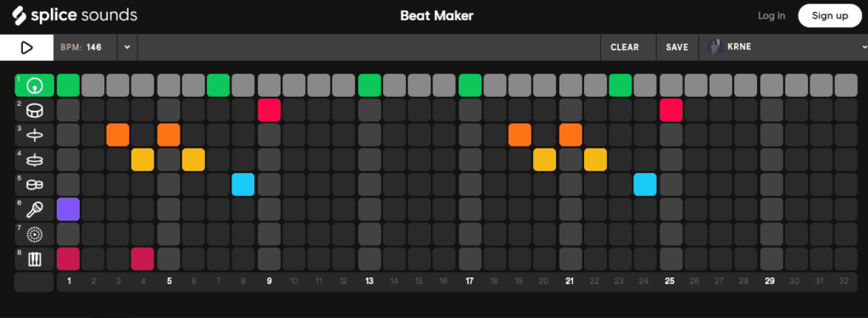Click the BPM 146 field

click(86, 47)
